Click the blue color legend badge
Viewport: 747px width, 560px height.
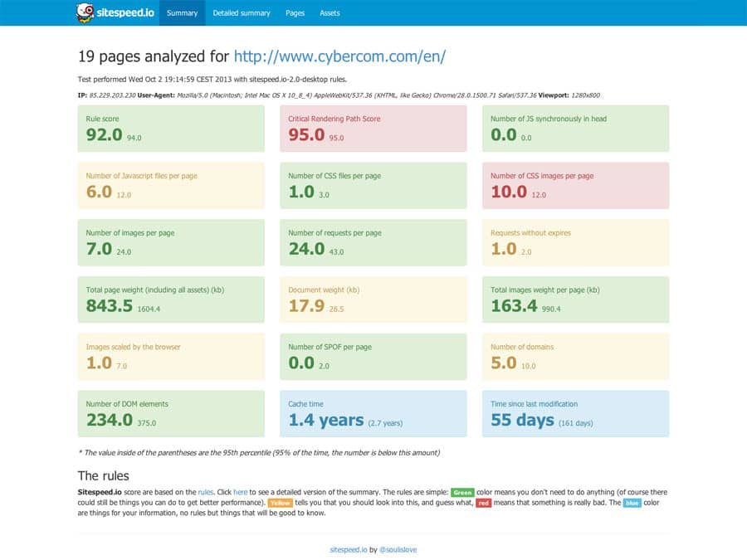tap(632, 503)
